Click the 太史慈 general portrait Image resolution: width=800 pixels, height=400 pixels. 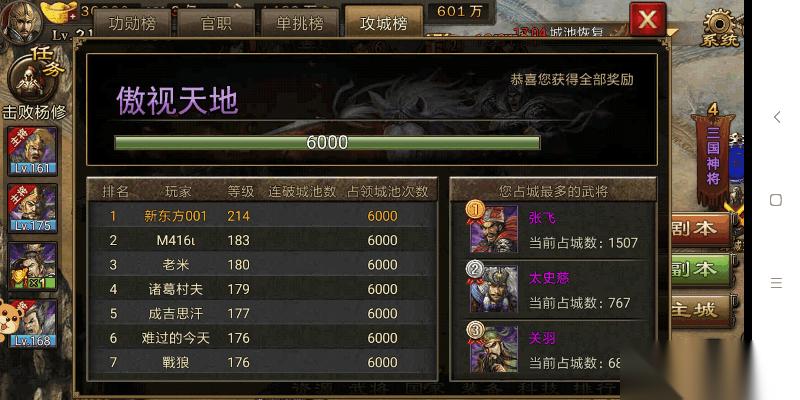[x=494, y=289]
